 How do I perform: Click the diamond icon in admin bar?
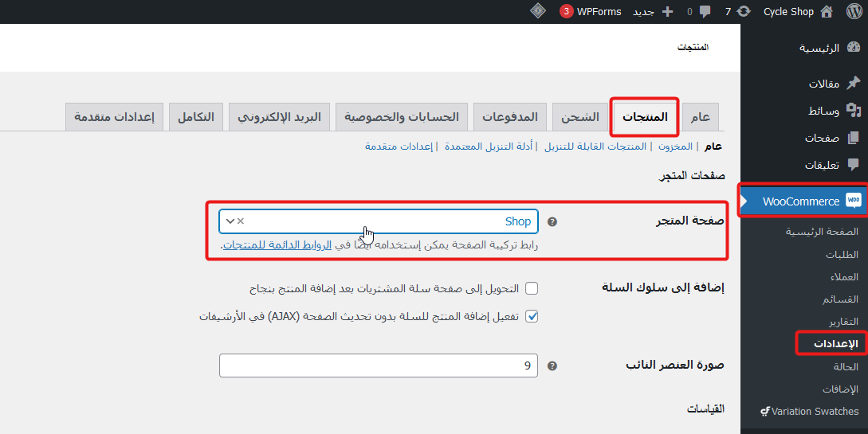tap(537, 11)
